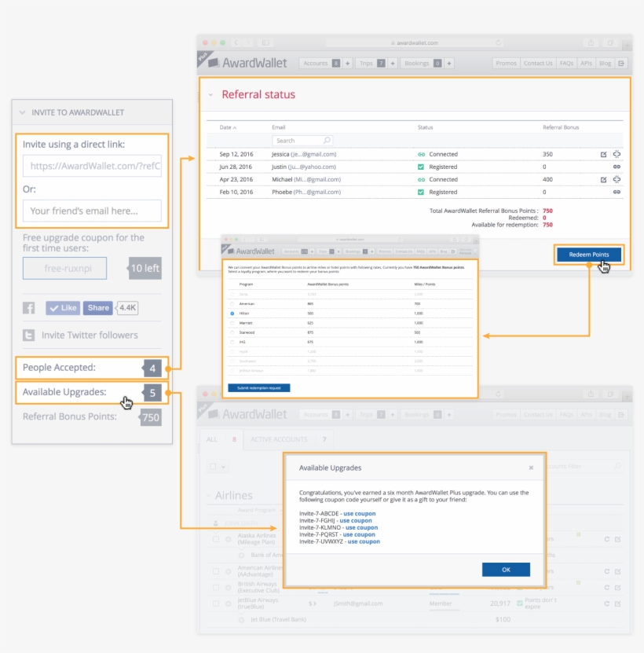Screen dimensions: 644x653
Task: Click the plus icon next to Accounts
Action: click(347, 63)
